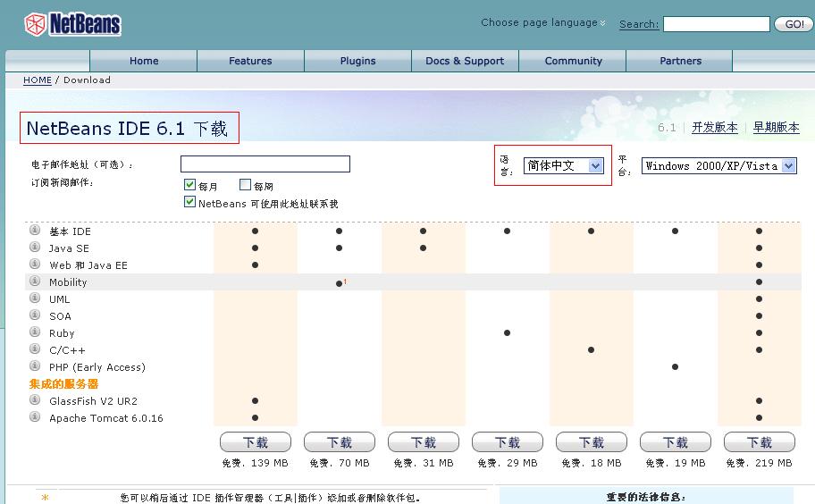
Task: Download the 219 MB bundle
Action: 760,442
